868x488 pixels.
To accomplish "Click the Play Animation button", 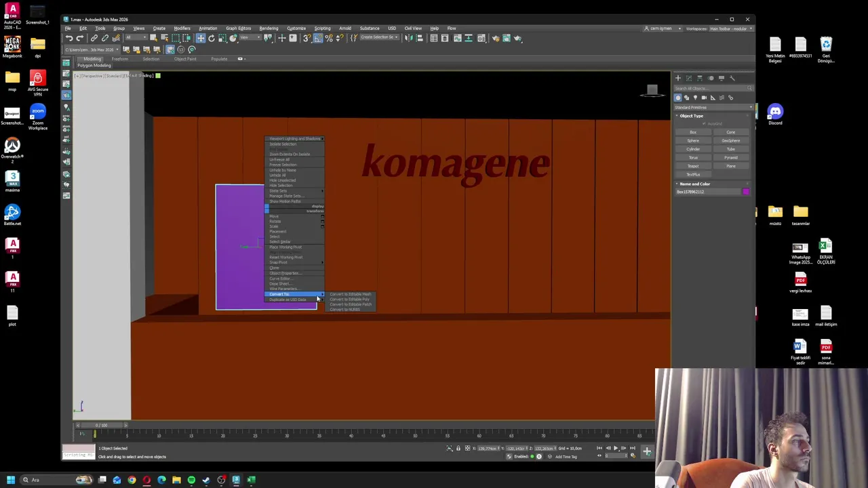I will coord(616,448).
